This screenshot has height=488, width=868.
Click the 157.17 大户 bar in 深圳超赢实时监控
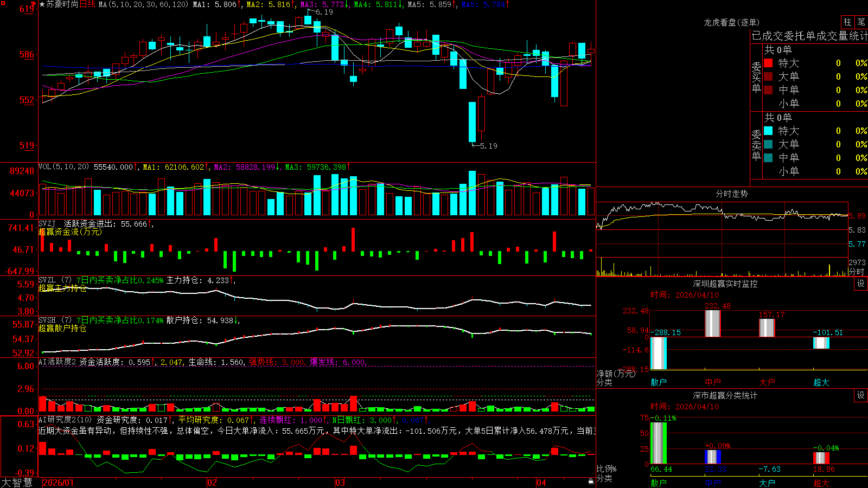tap(767, 328)
